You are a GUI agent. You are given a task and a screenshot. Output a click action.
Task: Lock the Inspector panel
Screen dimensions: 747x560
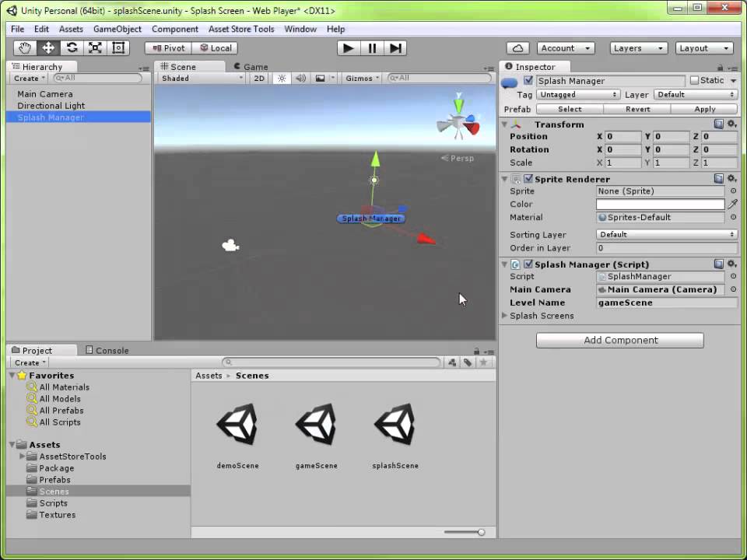coord(720,68)
